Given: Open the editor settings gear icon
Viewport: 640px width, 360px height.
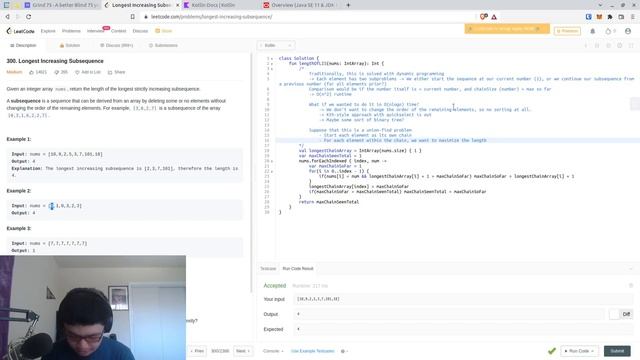Looking at the screenshot, I should [620, 45].
